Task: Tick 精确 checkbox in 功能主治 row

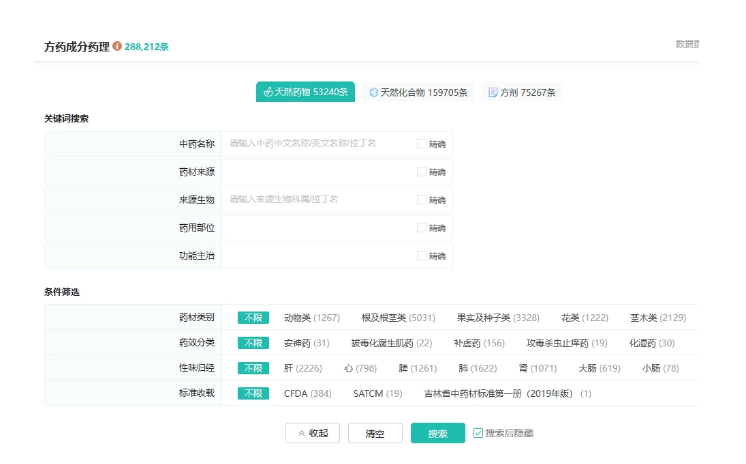Action: click(x=422, y=256)
